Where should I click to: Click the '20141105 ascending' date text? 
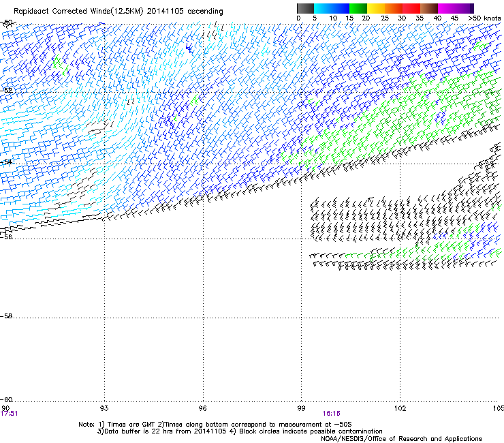[185, 12]
